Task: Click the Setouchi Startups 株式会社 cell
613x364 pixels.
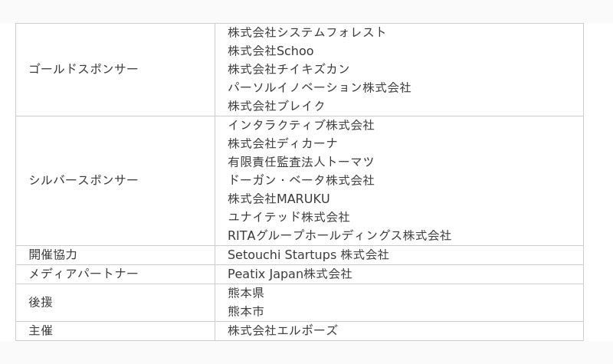Action: (x=308, y=254)
